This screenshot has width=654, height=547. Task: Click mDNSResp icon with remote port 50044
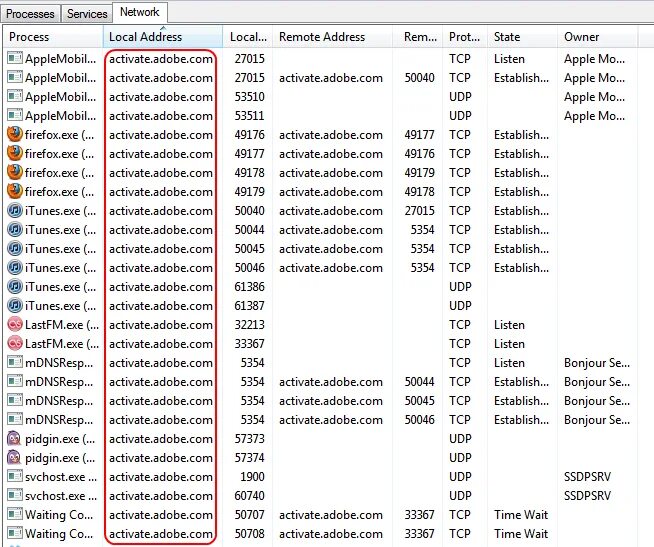pos(15,381)
